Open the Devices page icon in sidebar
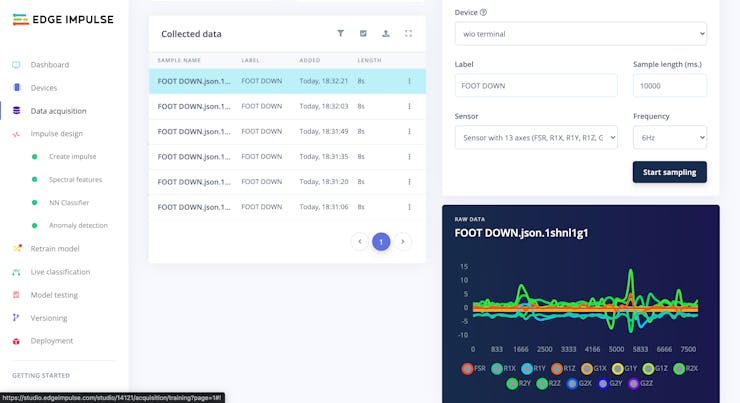 pyautogui.click(x=17, y=87)
